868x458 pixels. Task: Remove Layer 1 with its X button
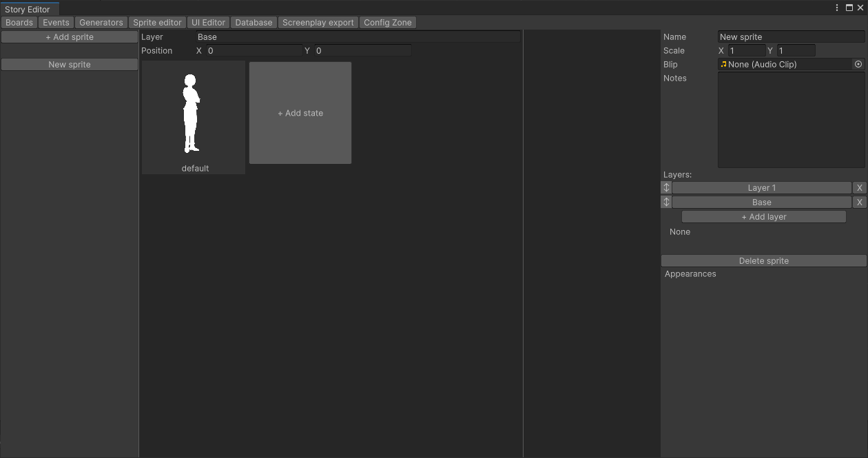pyautogui.click(x=859, y=188)
